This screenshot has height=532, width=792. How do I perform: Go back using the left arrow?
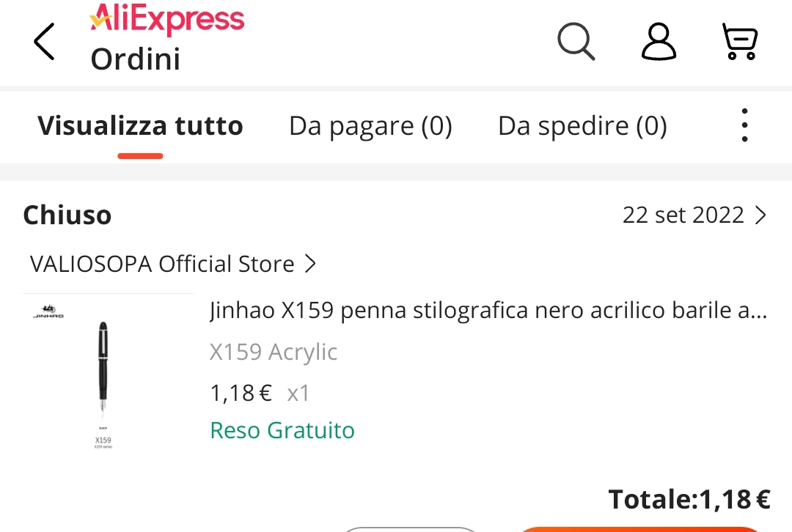click(44, 41)
